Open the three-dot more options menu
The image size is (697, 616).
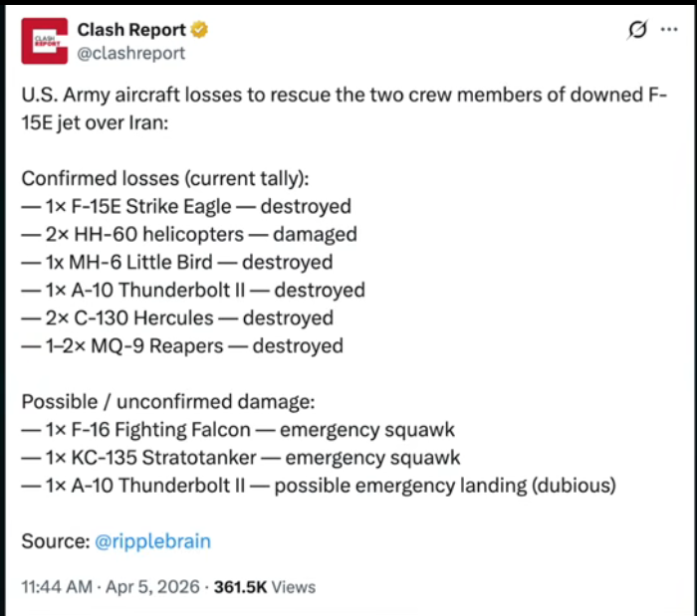[669, 30]
